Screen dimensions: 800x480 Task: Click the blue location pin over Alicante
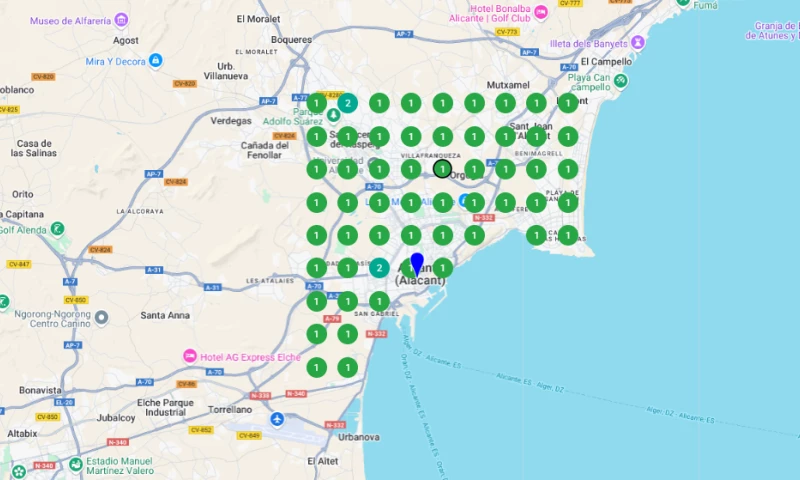(417, 262)
